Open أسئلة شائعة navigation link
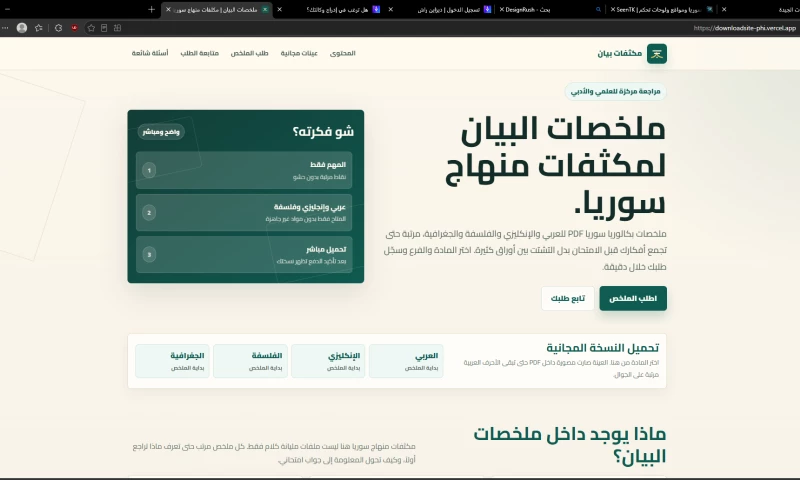Image resolution: width=800 pixels, height=480 pixels. coord(150,53)
